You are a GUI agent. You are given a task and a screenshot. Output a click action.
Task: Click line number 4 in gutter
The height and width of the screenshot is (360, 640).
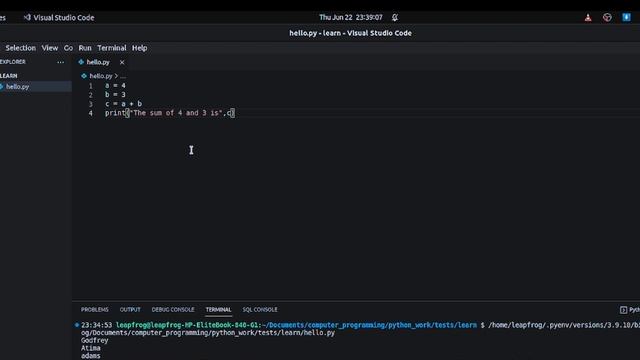click(x=91, y=113)
